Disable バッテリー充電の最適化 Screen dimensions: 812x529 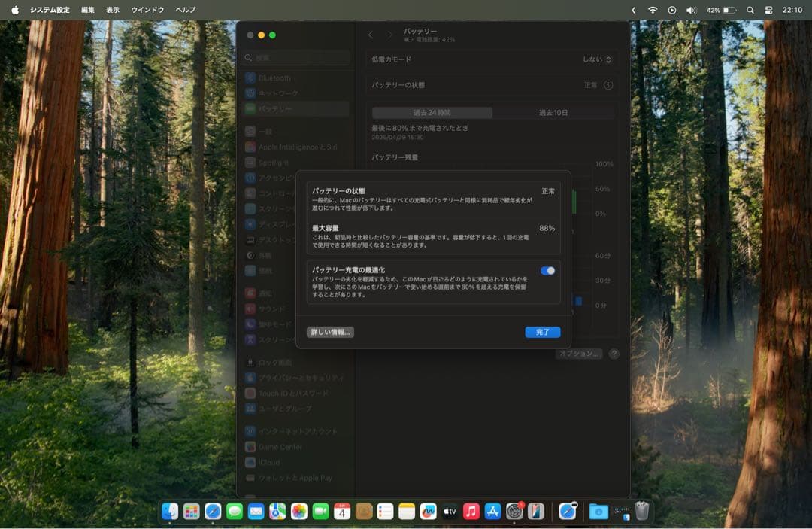[546, 269]
